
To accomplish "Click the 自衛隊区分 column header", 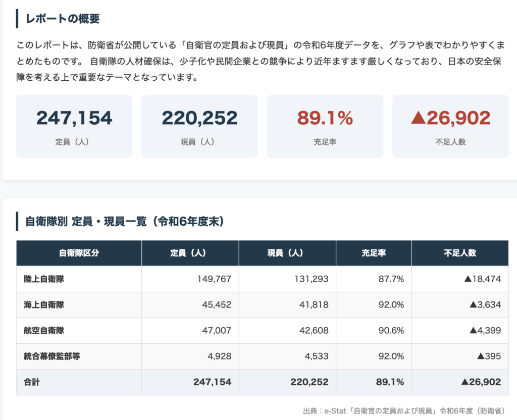I will coord(79,253).
